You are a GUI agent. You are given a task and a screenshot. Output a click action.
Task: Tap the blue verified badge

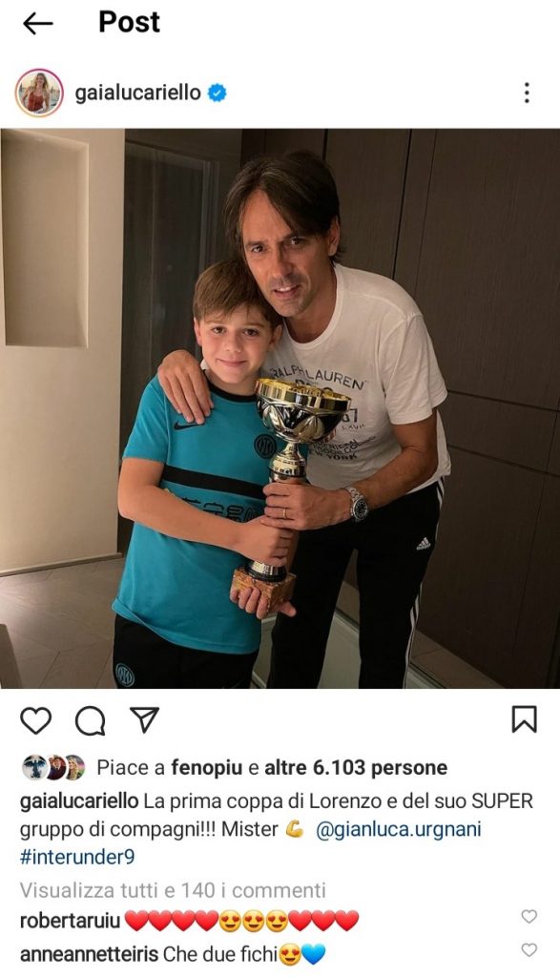217,93
